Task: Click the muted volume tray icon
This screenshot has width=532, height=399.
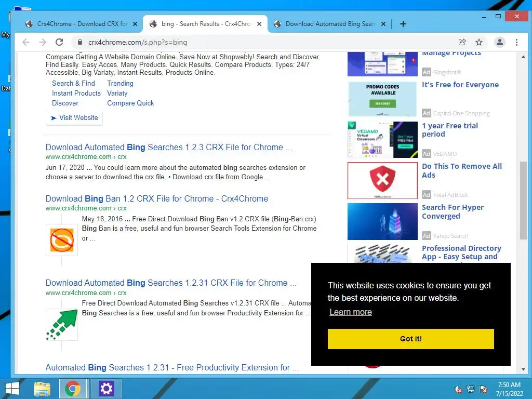Action: [458, 389]
